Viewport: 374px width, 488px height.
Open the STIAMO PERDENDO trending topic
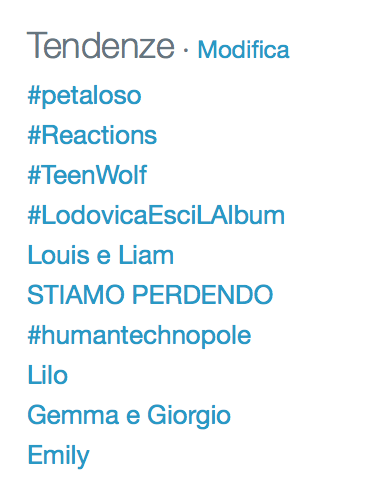(150, 295)
